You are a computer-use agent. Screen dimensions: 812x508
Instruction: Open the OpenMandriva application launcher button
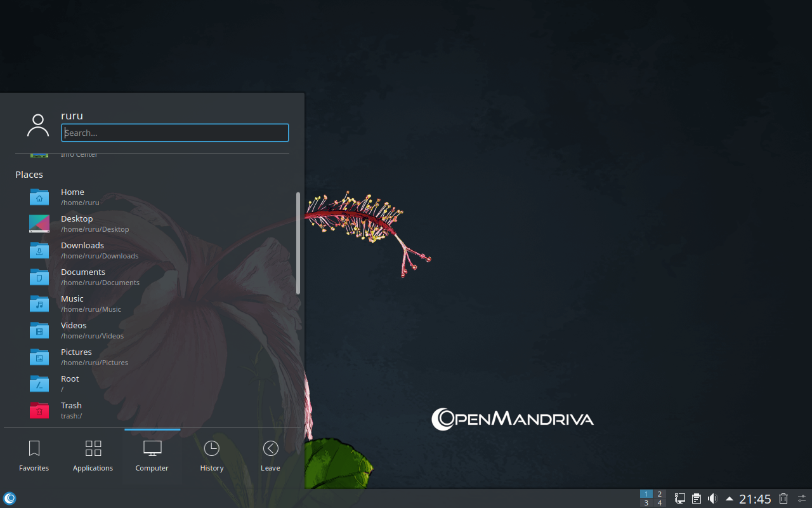(10, 498)
